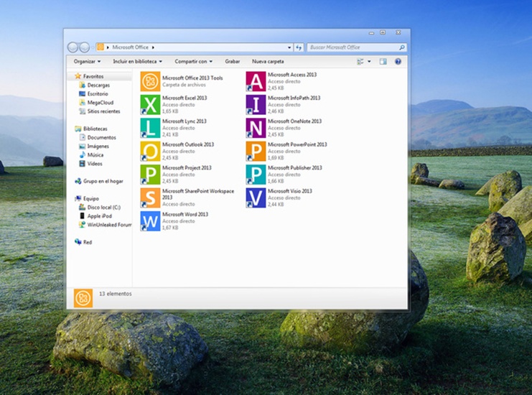Click the Microsoft Access 2013 icon
Viewport: 532px width, 395px height.
pos(256,81)
